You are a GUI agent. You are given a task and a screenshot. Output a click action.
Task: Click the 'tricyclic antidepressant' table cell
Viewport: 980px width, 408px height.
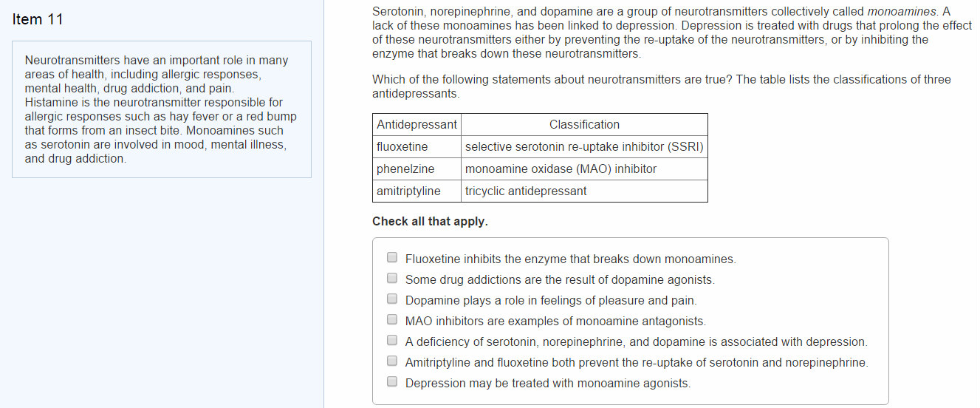pyautogui.click(x=584, y=191)
